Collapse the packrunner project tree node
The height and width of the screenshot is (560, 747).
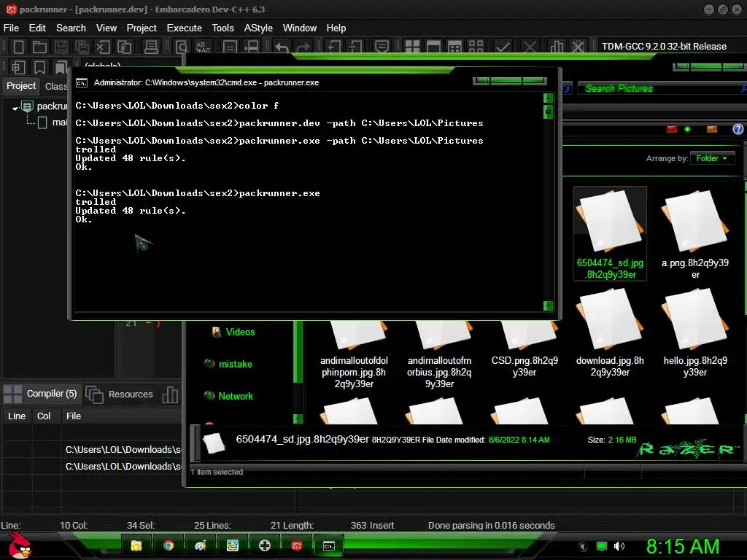pyautogui.click(x=15, y=108)
